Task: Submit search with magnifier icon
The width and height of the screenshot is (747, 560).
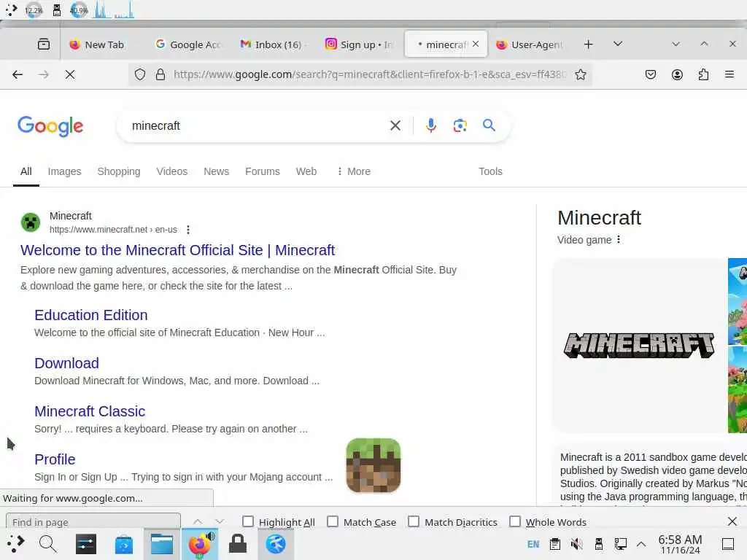Action: coord(489,125)
